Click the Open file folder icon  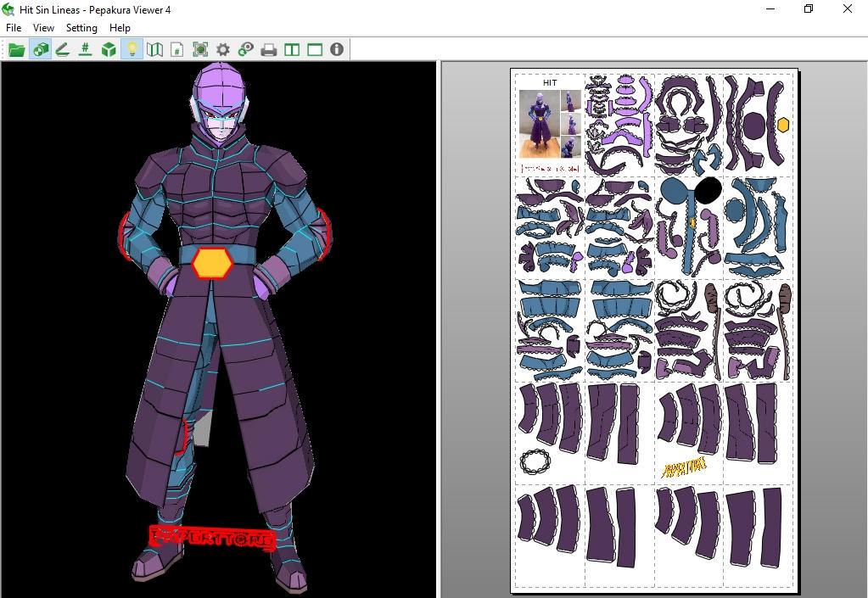(17, 50)
